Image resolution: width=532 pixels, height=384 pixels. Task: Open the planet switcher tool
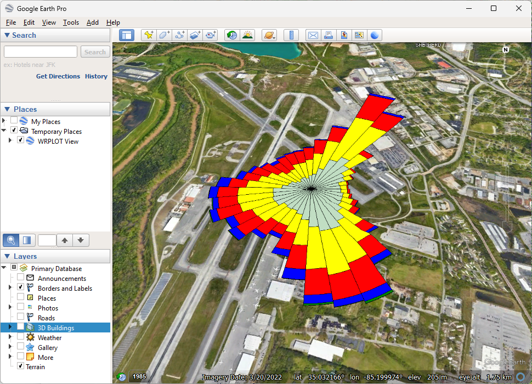coord(269,35)
